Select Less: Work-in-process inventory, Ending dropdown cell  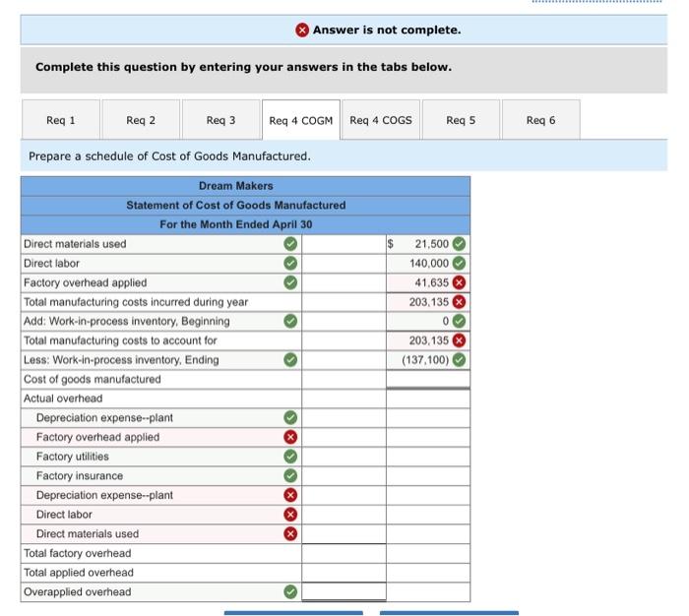pyautogui.click(x=161, y=359)
